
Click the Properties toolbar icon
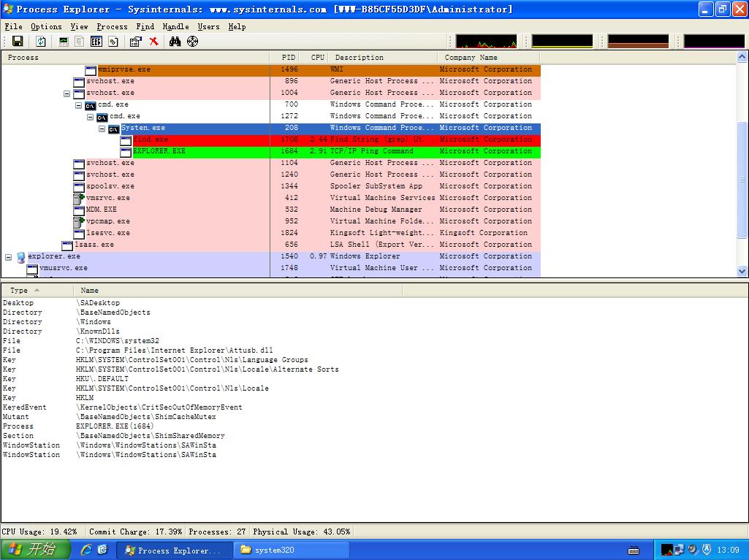(135, 42)
